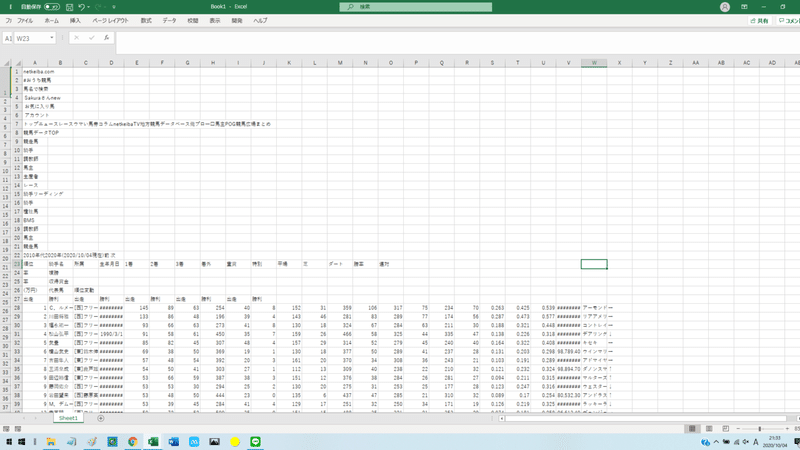Viewport: 800px width, 450px height.
Task: Open Word from taskbar
Action: pos(173,442)
